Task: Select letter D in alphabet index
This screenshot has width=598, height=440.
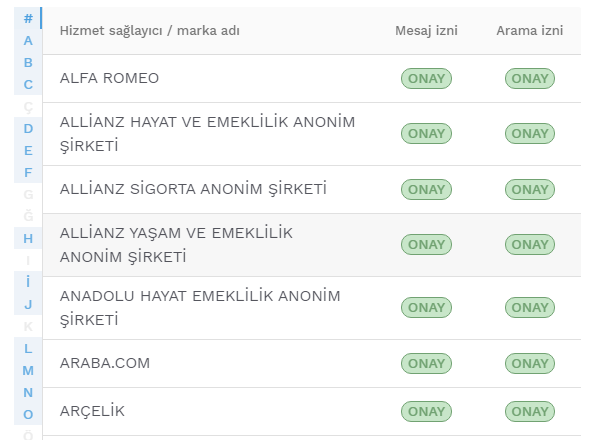Action: click(x=28, y=128)
